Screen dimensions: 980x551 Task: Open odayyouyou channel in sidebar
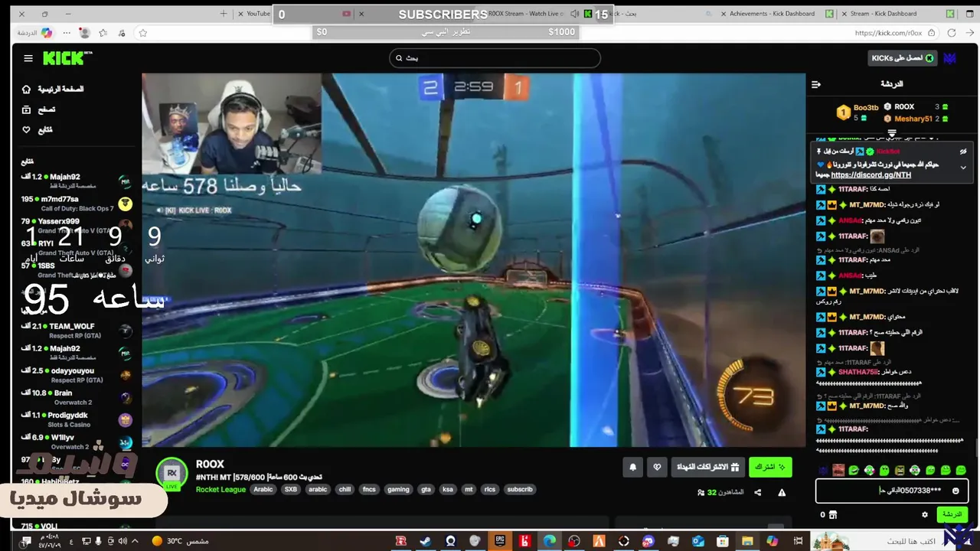77,375
